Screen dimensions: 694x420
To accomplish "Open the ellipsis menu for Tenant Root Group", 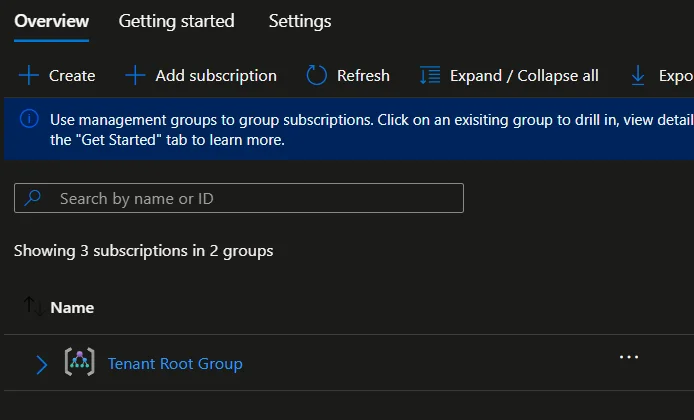I will coord(629,357).
